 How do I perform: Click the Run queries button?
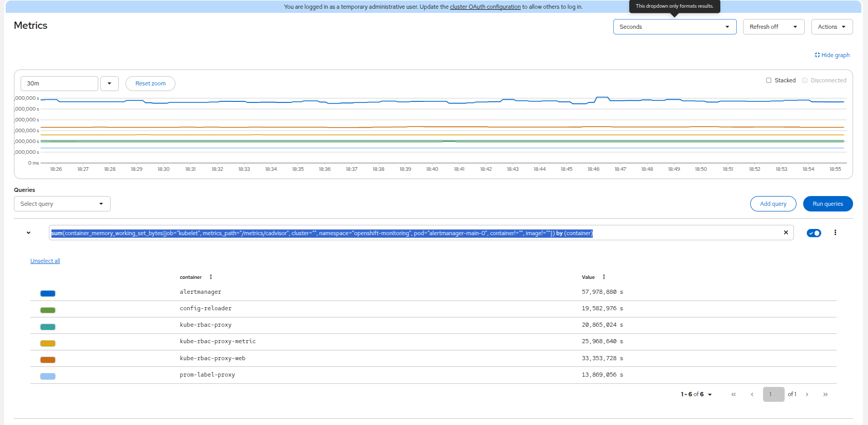(827, 204)
